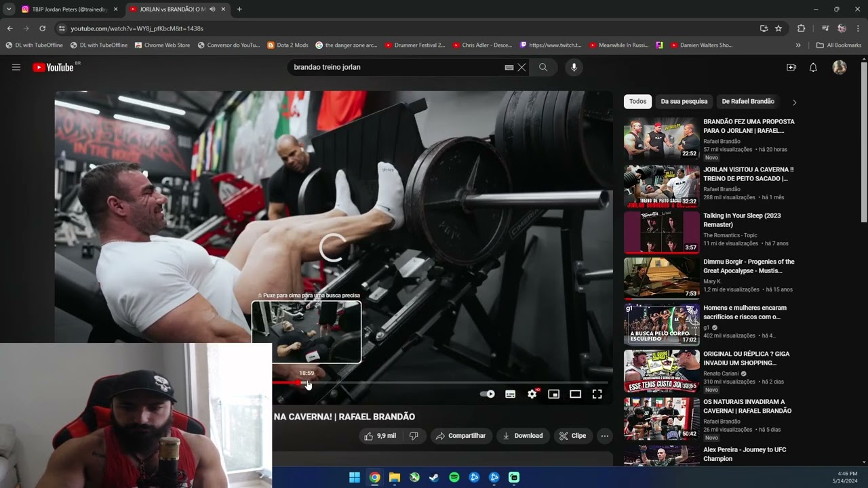Close the T8JP Jordan Peters tab
Viewport: 868px width, 488px height.
click(x=115, y=9)
